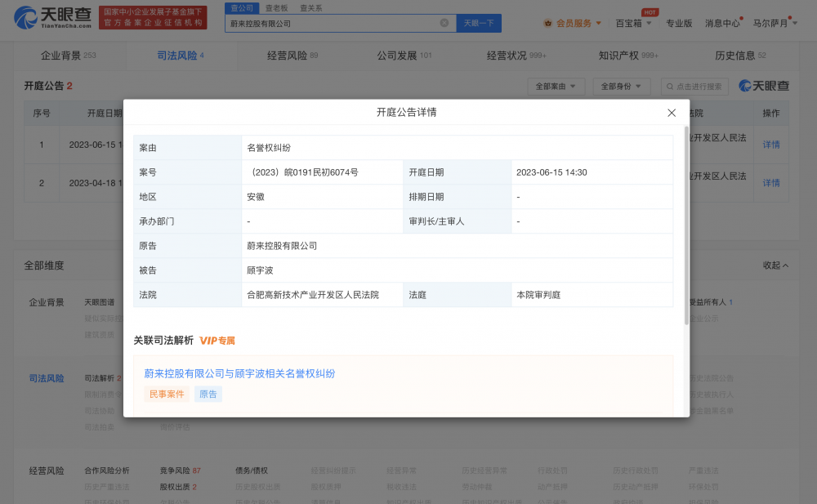Click the hearing date 2023-06-15 14:30
This screenshot has height=504, width=817.
pyautogui.click(x=551, y=172)
